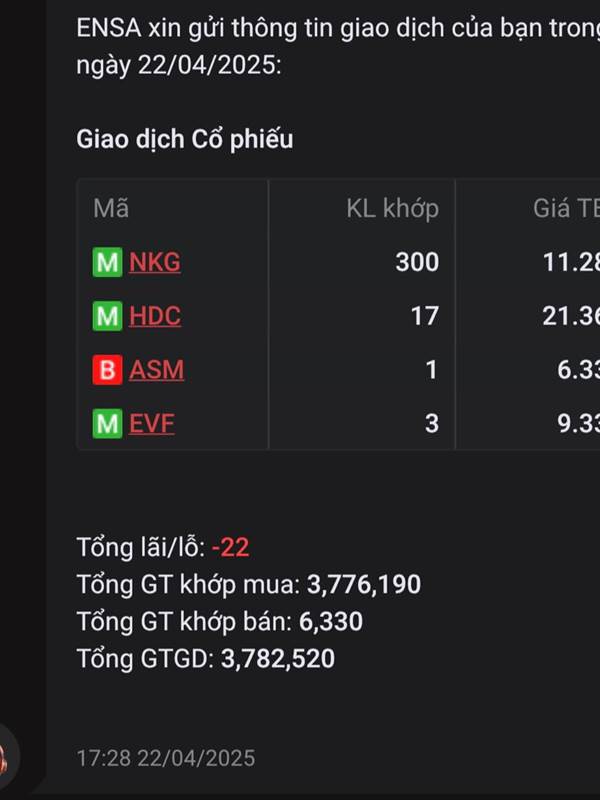Click the message timestamp 17:28 22/04/2025
Viewport: 600px width, 800px height.
coord(166,758)
